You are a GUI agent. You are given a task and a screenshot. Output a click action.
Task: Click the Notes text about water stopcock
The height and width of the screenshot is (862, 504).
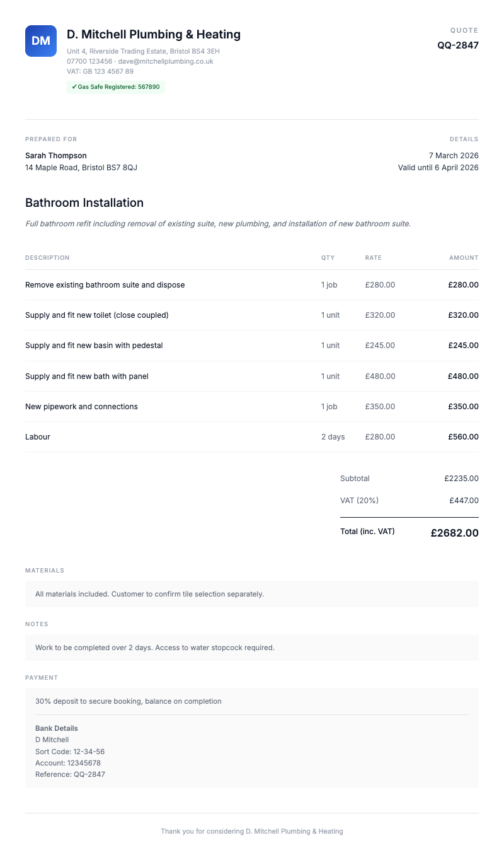coord(155,648)
